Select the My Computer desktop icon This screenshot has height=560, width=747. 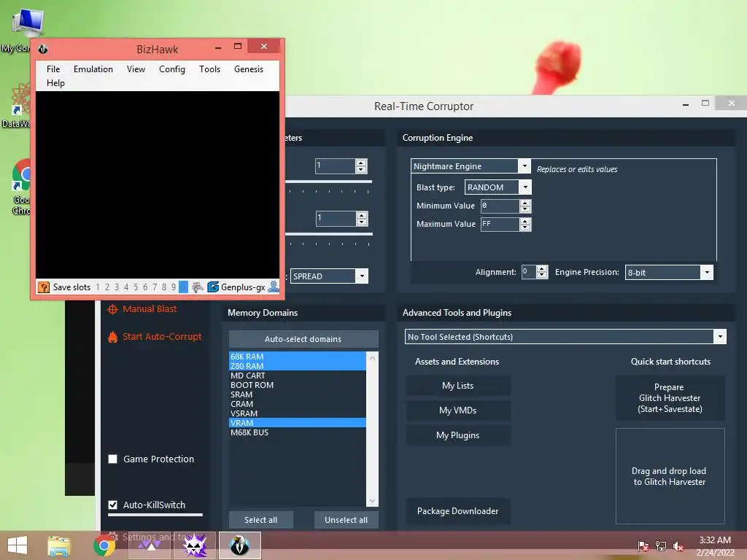[x=23, y=30]
